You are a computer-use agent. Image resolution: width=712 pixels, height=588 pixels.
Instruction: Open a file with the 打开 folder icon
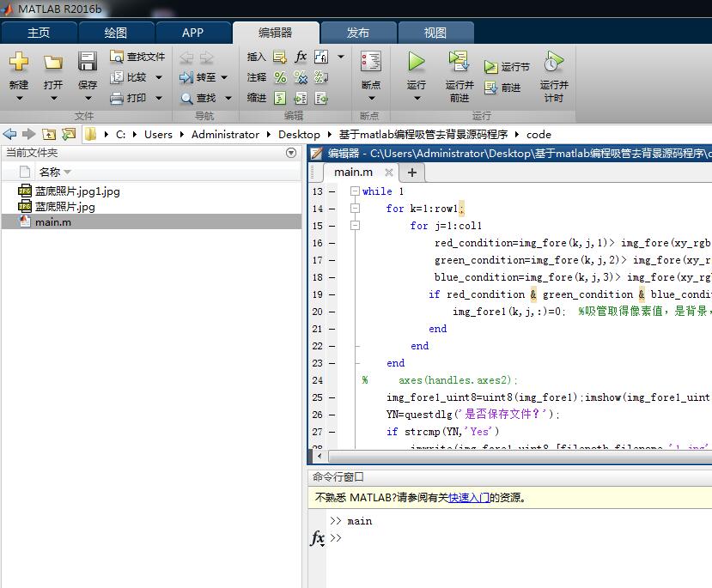53,62
